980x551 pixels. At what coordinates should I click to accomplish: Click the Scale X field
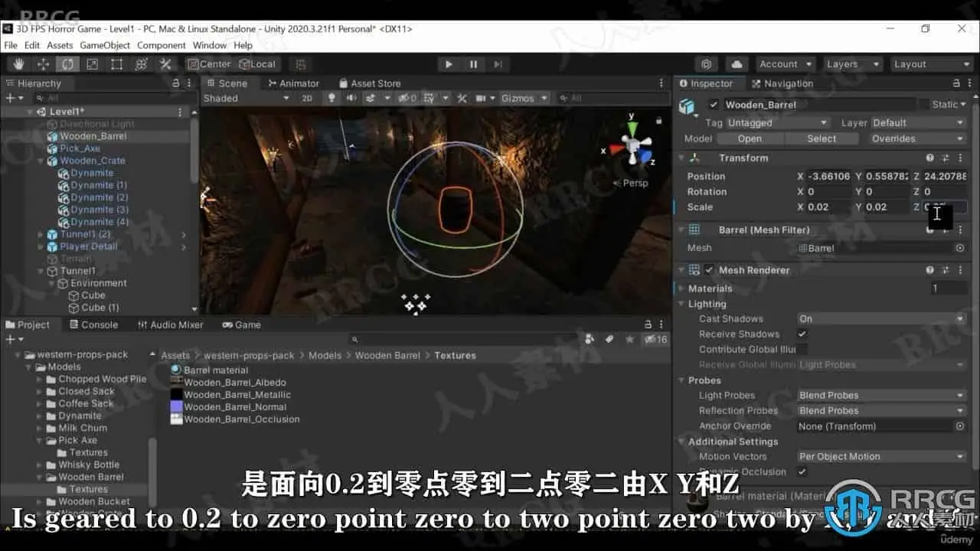point(829,207)
